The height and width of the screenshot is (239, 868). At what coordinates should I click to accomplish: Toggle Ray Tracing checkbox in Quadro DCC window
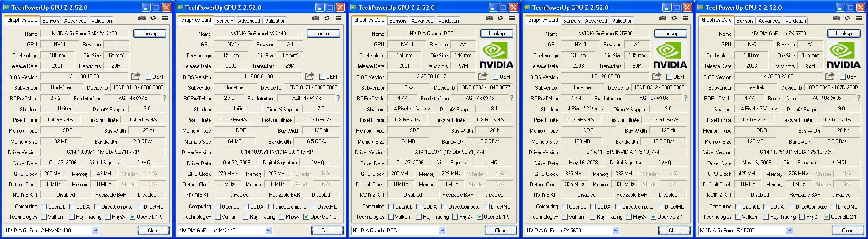[419, 217]
